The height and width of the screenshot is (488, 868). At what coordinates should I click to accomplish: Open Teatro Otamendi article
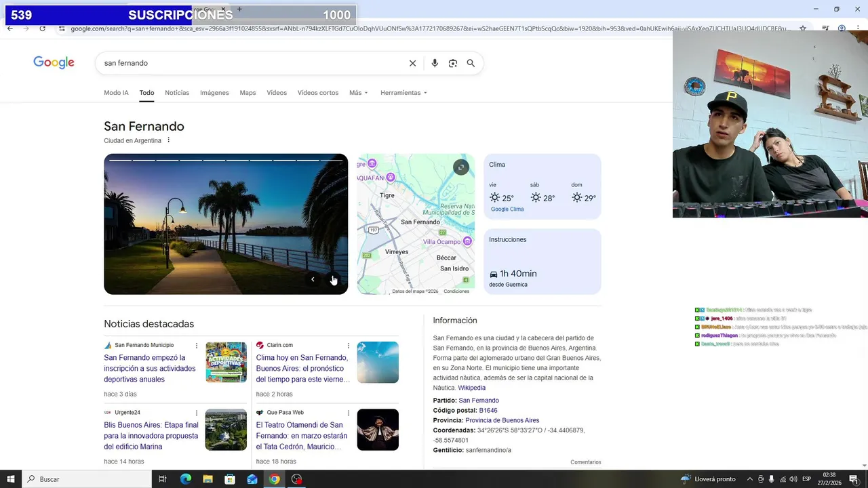pyautogui.click(x=302, y=436)
